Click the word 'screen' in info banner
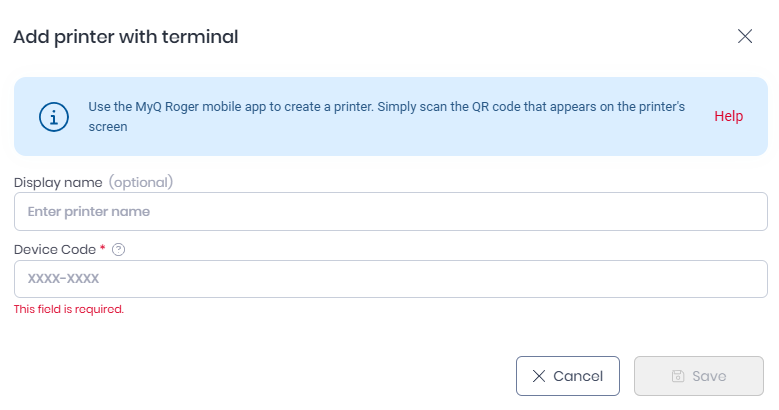The height and width of the screenshot is (410, 779). point(108,127)
